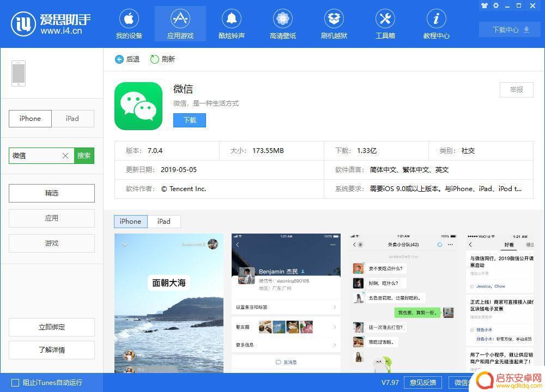Open 我的设备 from the top navigation

point(129,24)
